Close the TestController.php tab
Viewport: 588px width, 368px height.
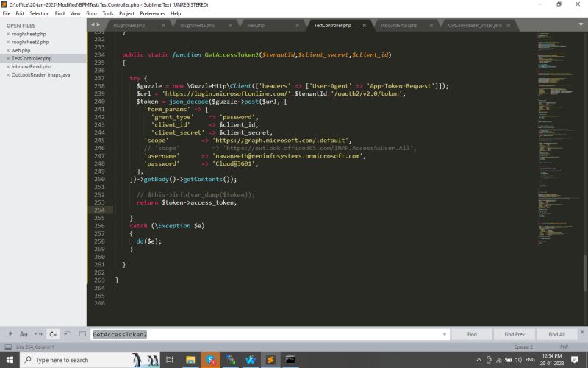tap(364, 26)
